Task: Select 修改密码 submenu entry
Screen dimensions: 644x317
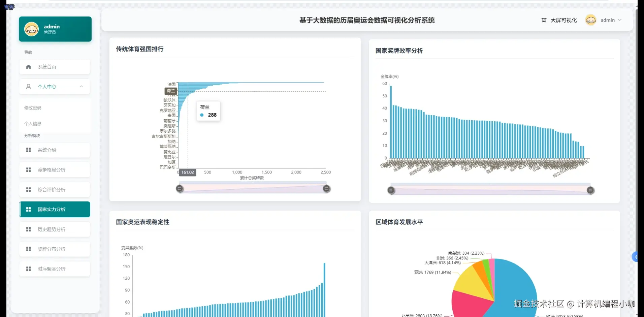Action: [x=33, y=108]
